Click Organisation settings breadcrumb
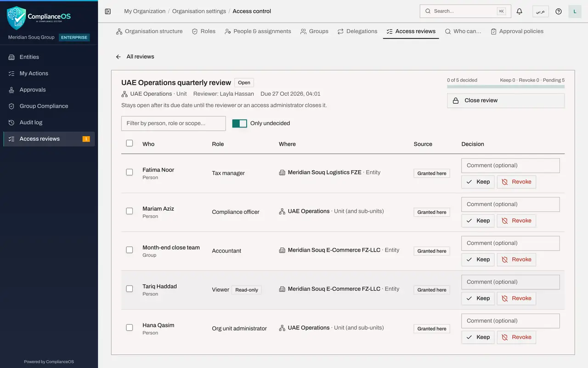The image size is (588, 368). (x=199, y=11)
